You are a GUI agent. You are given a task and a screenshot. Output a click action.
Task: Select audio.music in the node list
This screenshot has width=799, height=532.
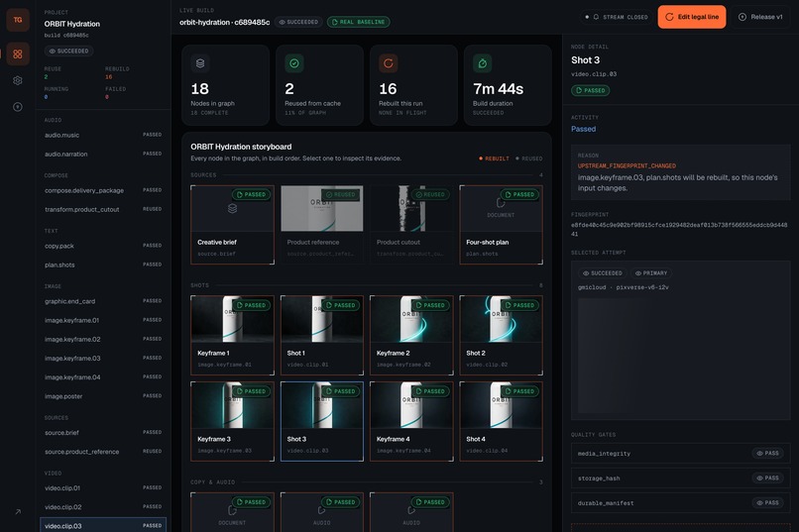(x=103, y=135)
